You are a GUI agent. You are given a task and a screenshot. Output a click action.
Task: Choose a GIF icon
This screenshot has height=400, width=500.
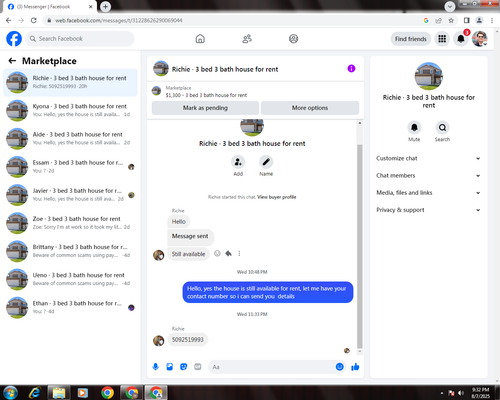pyautogui.click(x=198, y=367)
